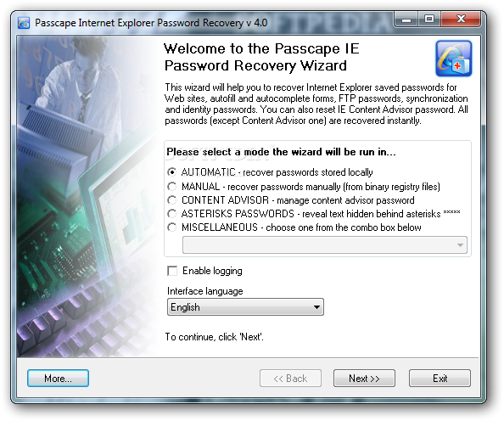Exit the wizard with Exit button
The width and height of the screenshot is (504, 421).
click(440, 379)
